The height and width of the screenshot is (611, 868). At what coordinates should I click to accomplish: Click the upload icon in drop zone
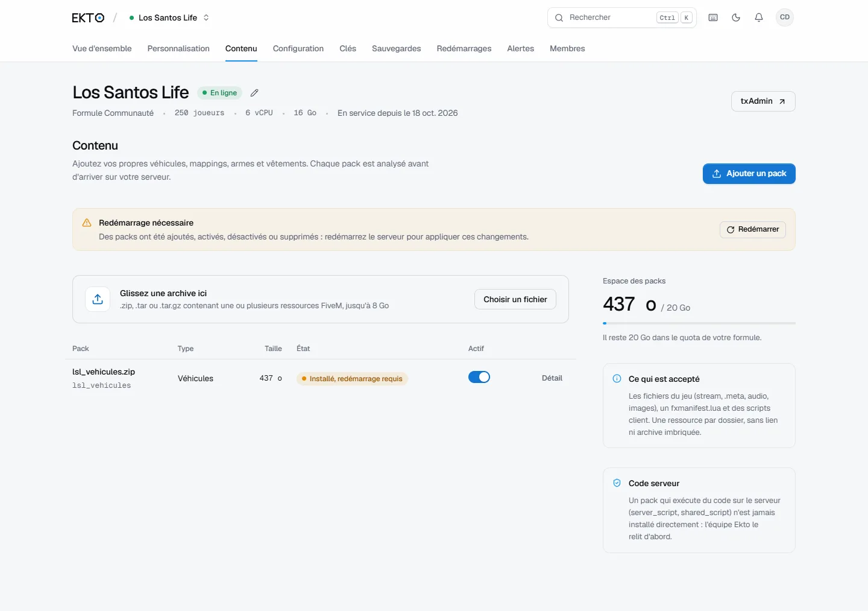[x=98, y=299]
